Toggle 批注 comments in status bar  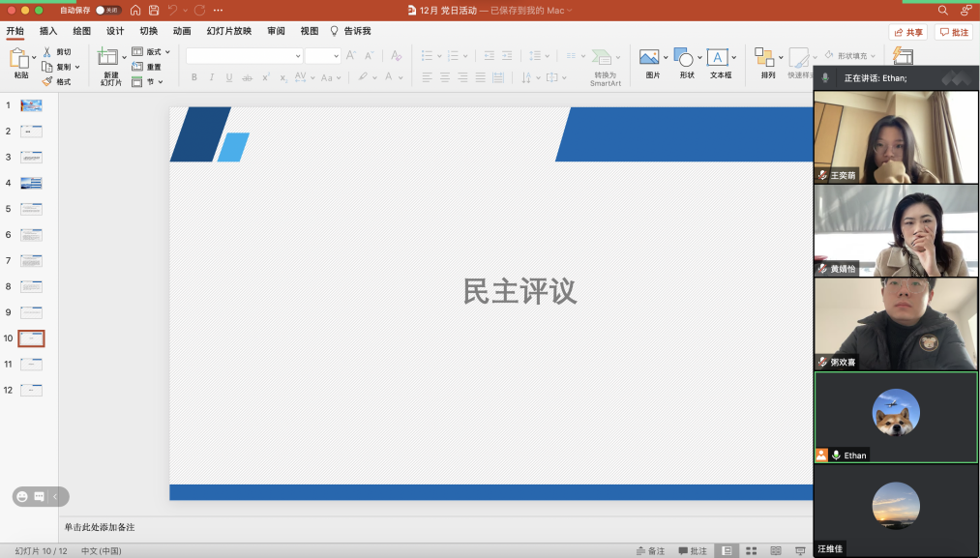click(693, 550)
